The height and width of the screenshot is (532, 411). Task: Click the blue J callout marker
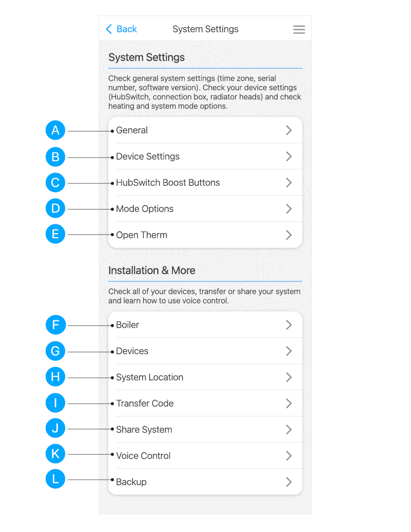coord(55,428)
